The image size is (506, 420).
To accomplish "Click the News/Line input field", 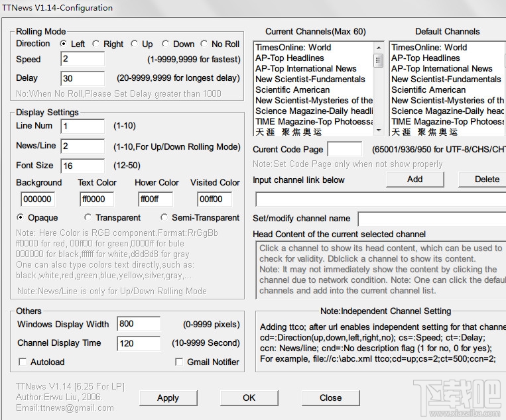I will coord(83,146).
